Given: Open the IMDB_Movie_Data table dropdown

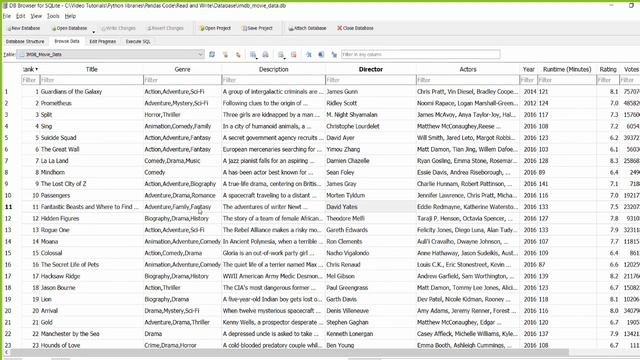Looking at the screenshot, I should coord(110,54).
